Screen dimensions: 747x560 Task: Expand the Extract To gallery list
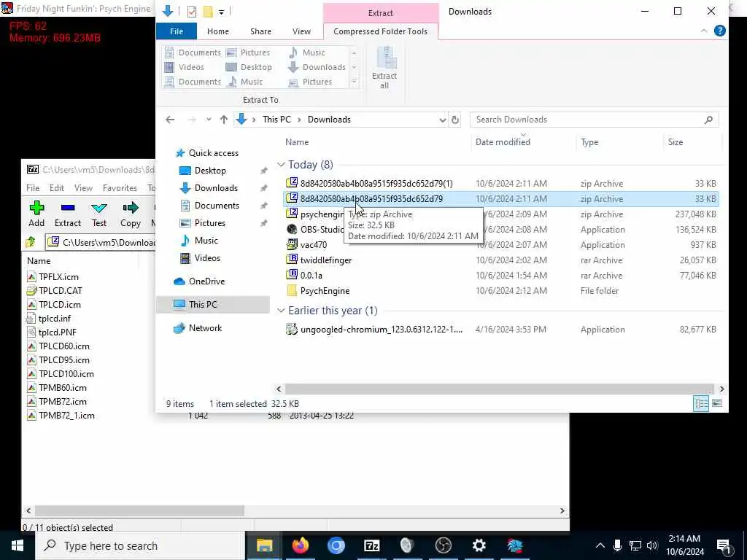(354, 82)
